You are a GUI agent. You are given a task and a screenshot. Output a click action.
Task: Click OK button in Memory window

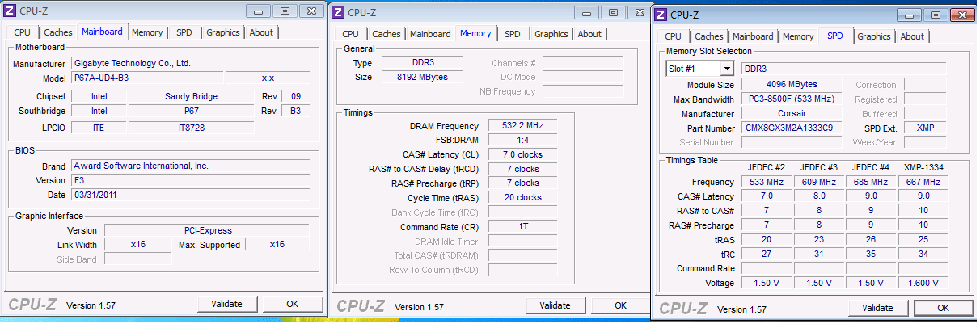coord(620,305)
